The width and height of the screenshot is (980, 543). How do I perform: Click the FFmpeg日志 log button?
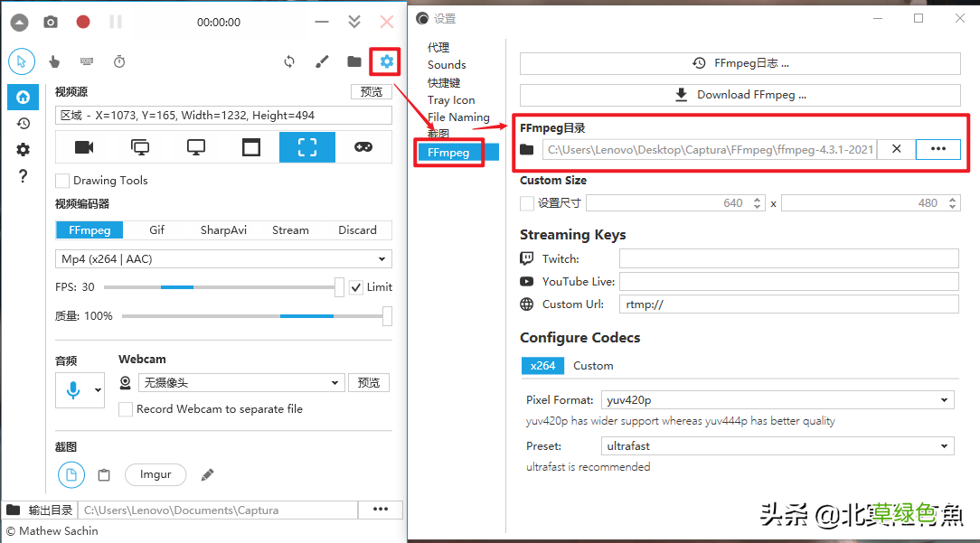(740, 63)
